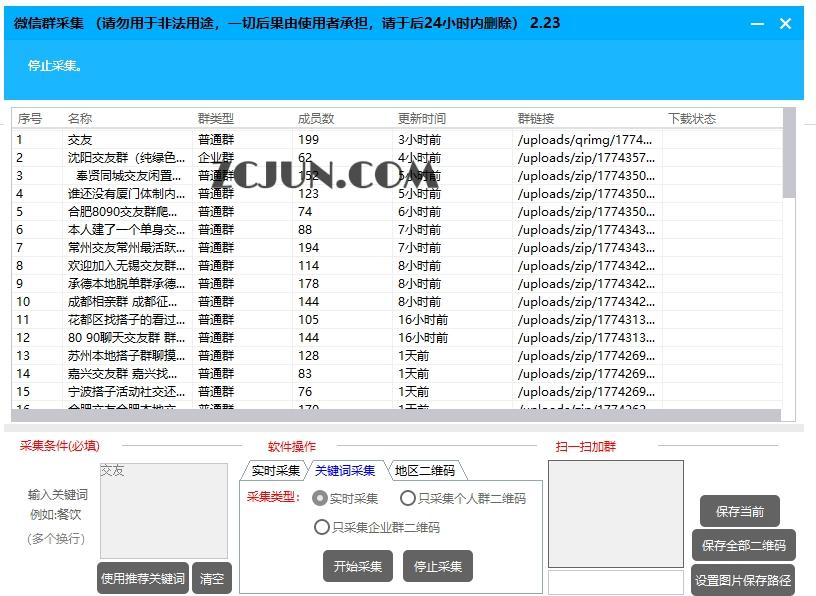
Task: Click the 保存当前 button
Action: coord(741,511)
